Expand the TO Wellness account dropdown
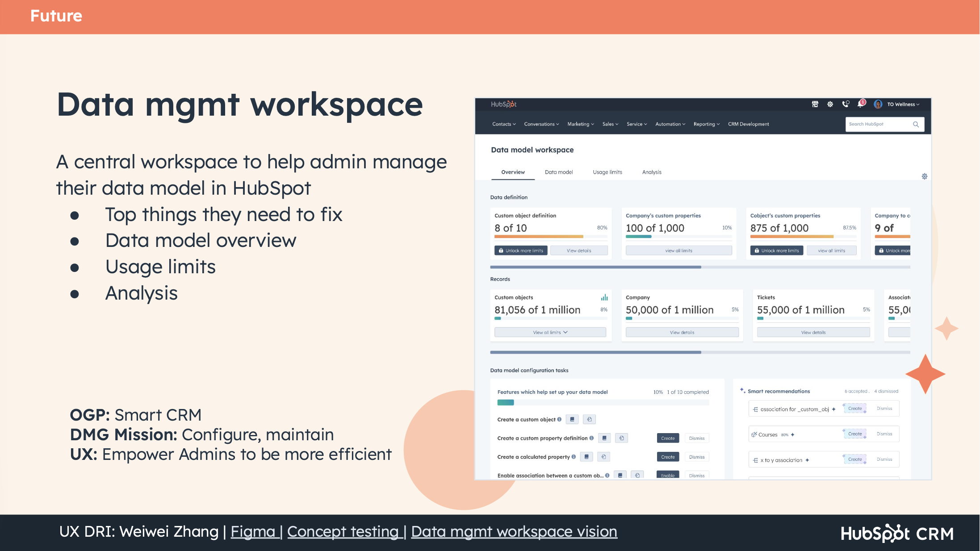Image resolution: width=980 pixels, height=551 pixels. tap(903, 104)
